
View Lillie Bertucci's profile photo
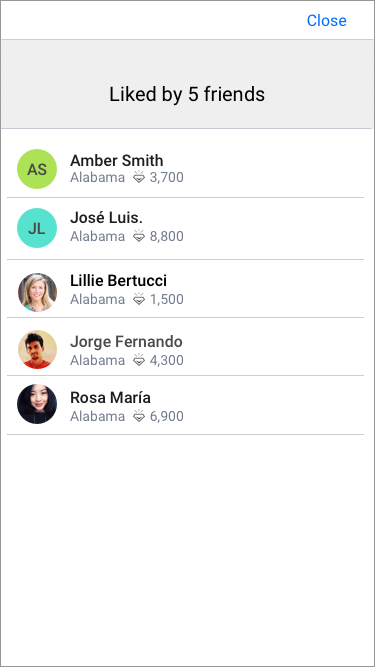tap(37, 292)
